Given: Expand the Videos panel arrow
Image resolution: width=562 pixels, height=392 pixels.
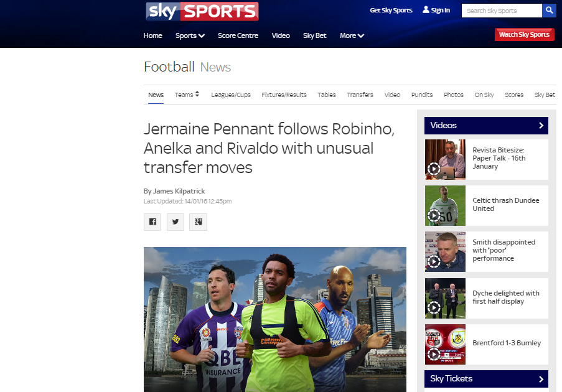Looking at the screenshot, I should point(541,126).
